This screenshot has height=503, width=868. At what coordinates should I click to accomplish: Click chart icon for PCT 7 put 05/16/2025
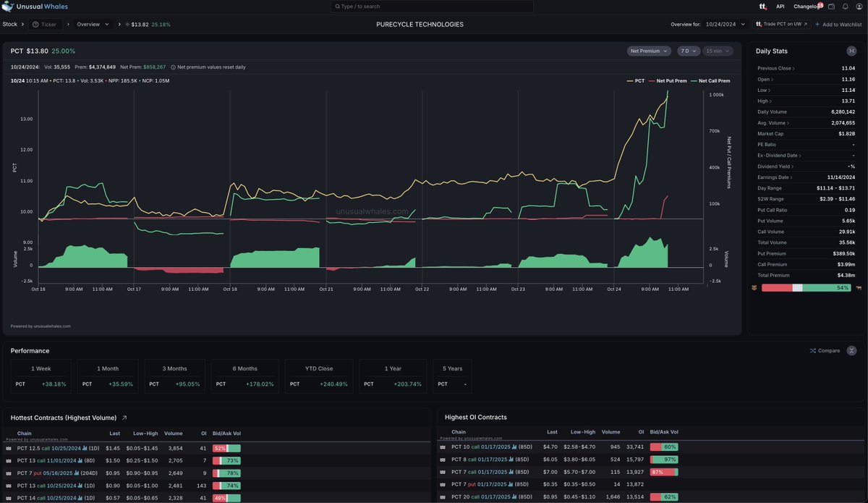[76, 473]
